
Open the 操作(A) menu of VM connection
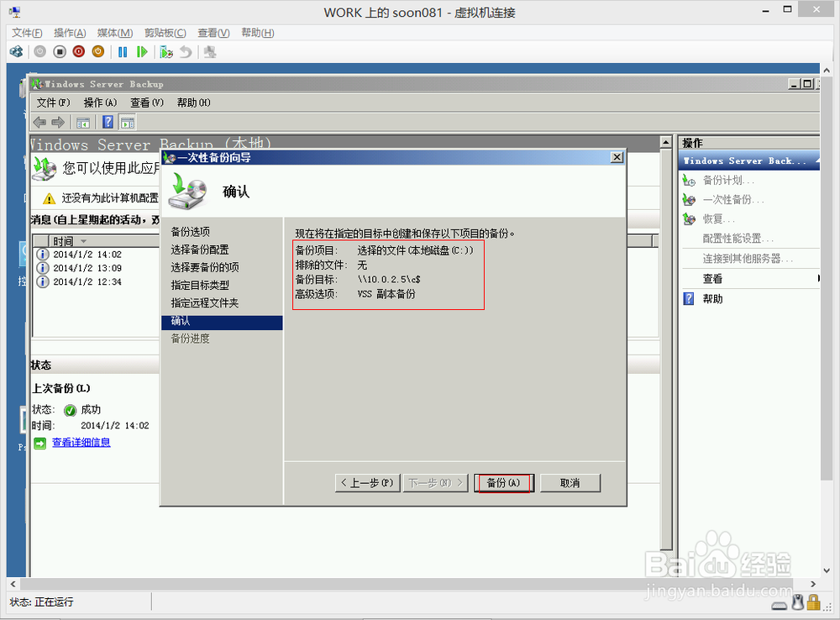(x=70, y=33)
